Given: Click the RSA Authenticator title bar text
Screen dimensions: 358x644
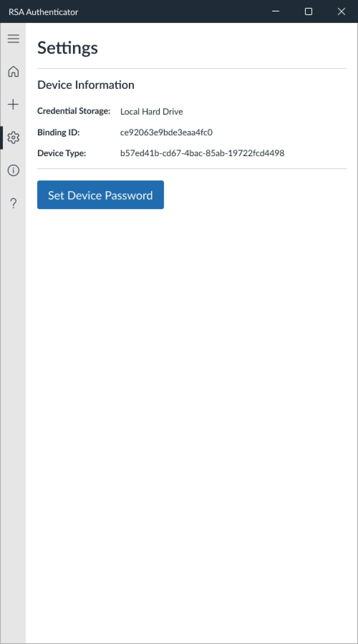Looking at the screenshot, I should (x=43, y=12).
